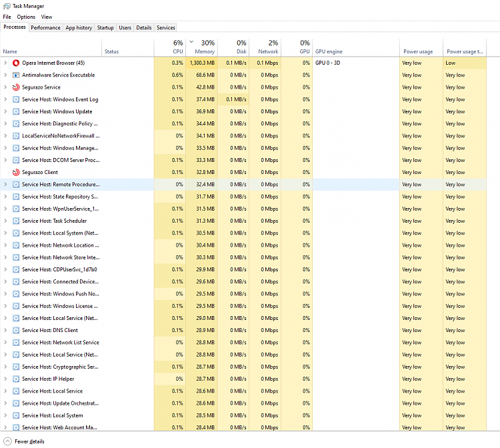Click the Task Manager title bar icon
Viewport: 500px width, 448px height.
(7, 6)
